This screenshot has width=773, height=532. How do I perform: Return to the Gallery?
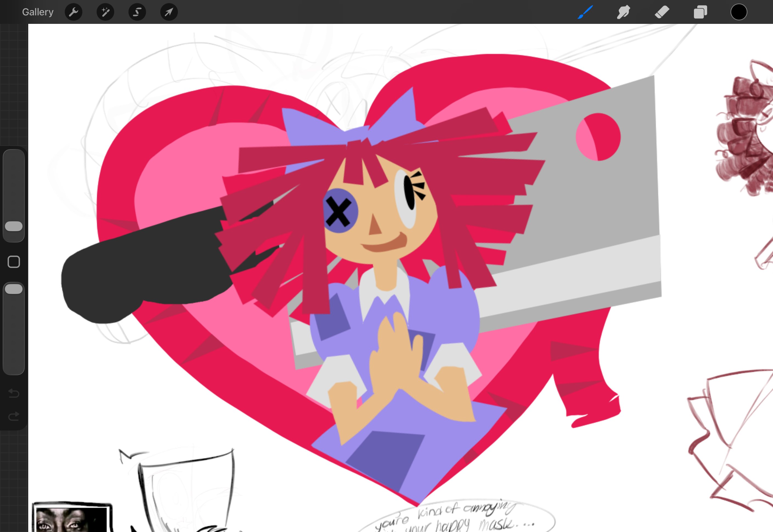pyautogui.click(x=38, y=12)
